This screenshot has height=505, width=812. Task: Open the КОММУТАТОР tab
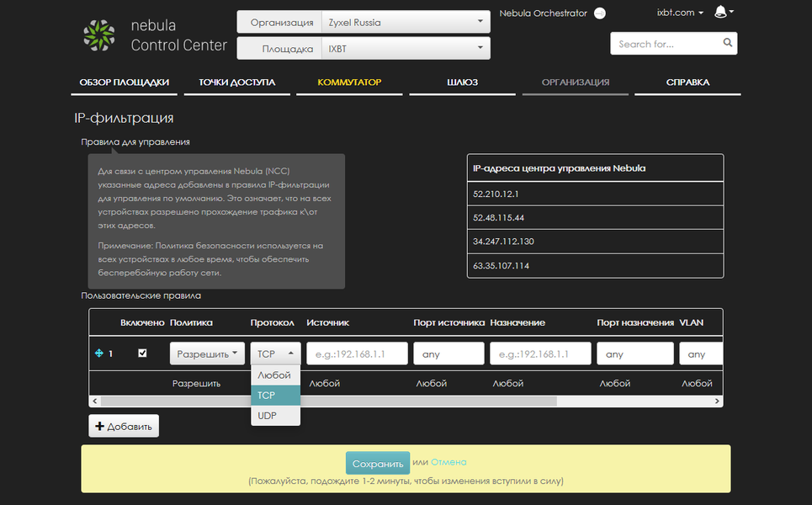tap(349, 82)
